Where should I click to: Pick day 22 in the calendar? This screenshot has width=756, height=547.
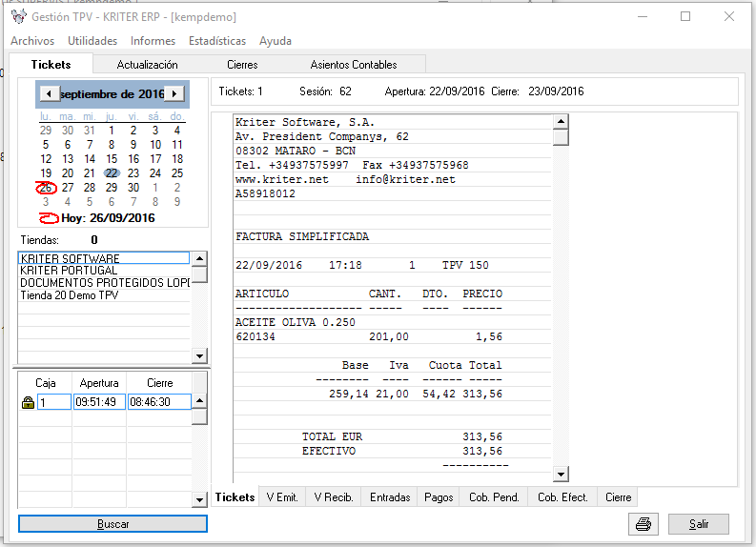coord(112,173)
